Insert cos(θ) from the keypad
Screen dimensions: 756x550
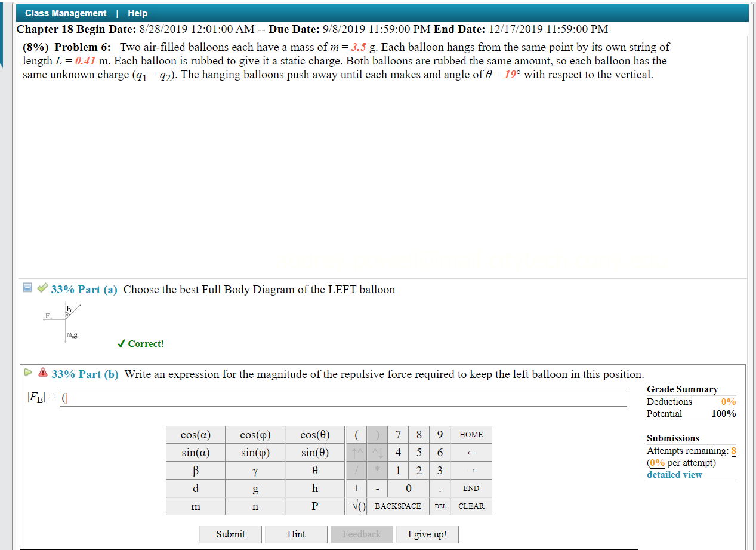(x=314, y=435)
